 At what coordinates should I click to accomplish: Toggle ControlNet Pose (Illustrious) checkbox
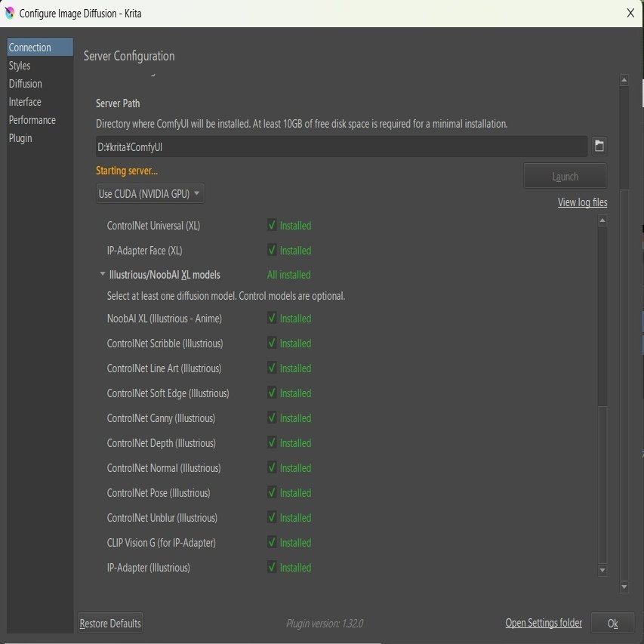point(272,492)
